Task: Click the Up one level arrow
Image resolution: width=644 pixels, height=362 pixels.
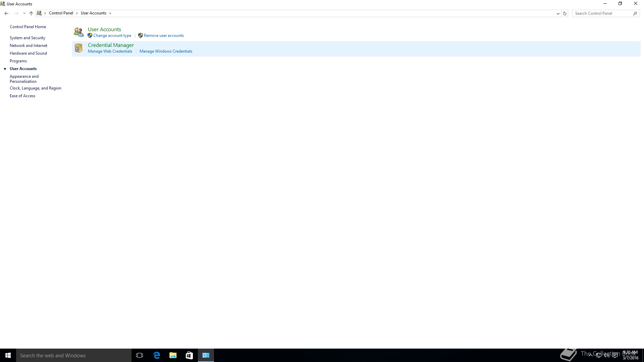Action: coord(31,13)
